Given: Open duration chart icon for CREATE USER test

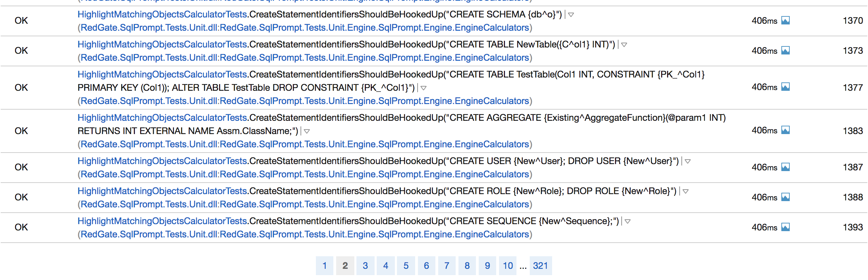Looking at the screenshot, I should point(785,167).
